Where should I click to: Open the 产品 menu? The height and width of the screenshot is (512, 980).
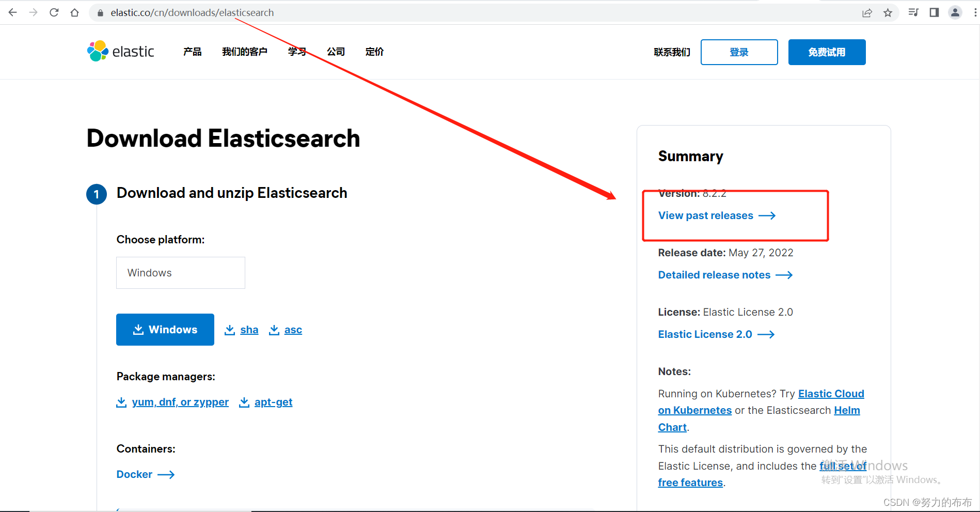[193, 52]
